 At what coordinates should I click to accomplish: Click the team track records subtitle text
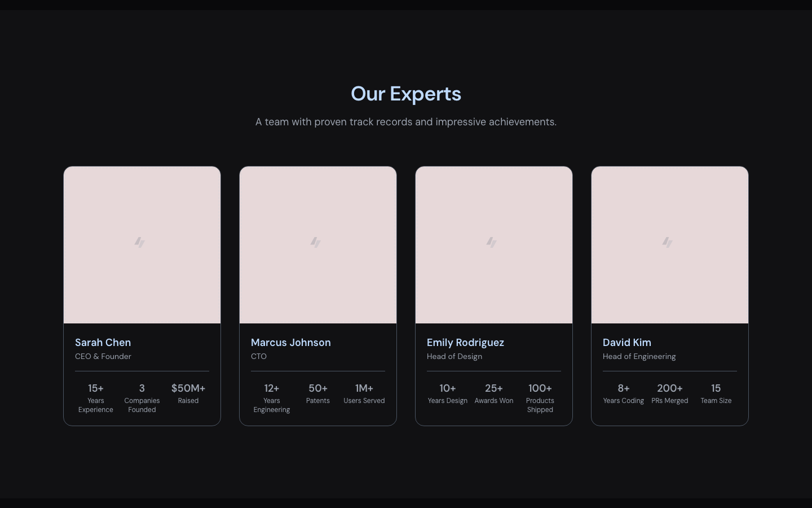406,122
